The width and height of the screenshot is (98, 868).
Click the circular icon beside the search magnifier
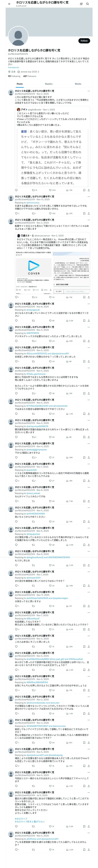click(81, 4)
